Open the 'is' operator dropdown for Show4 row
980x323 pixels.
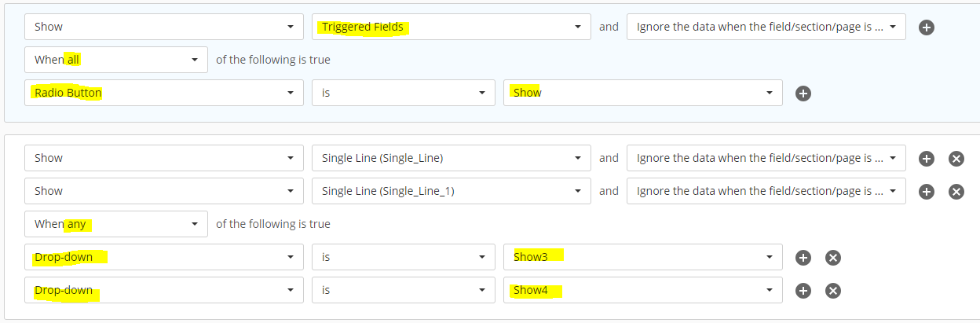[404, 290]
